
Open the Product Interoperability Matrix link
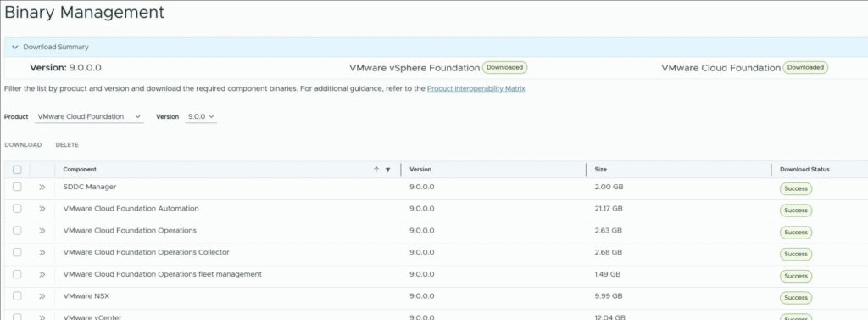[476, 88]
